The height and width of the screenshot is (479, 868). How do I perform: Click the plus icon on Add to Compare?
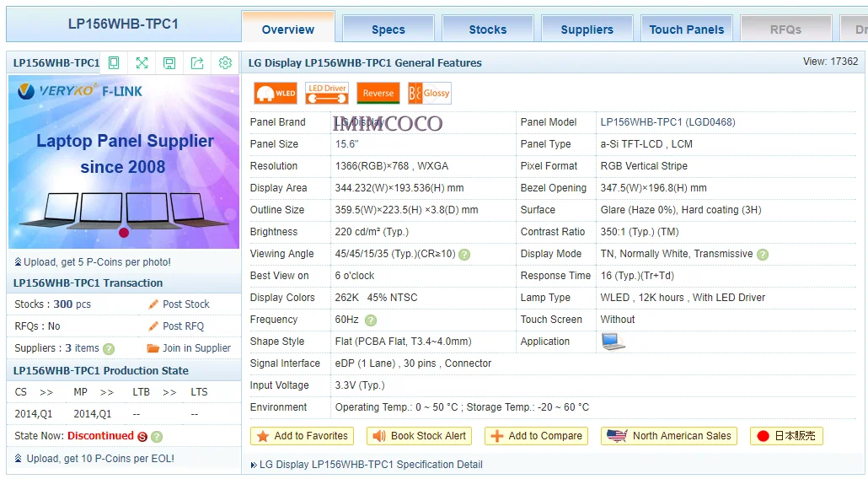[x=497, y=436]
